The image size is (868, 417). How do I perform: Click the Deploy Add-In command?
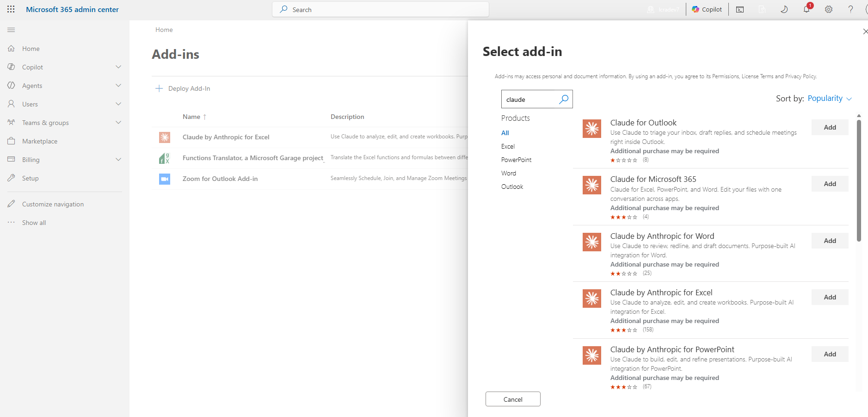coord(183,88)
